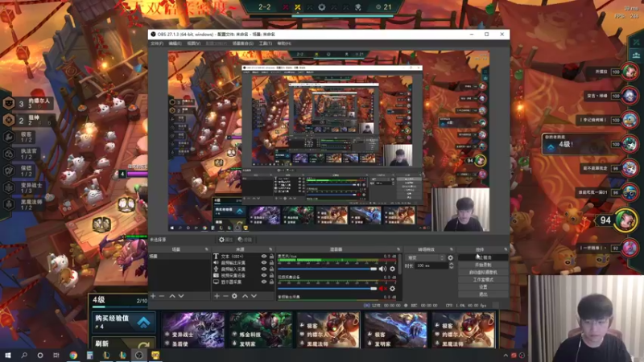Toggle lock on 文本 (GDI+) source

[x=271, y=256]
